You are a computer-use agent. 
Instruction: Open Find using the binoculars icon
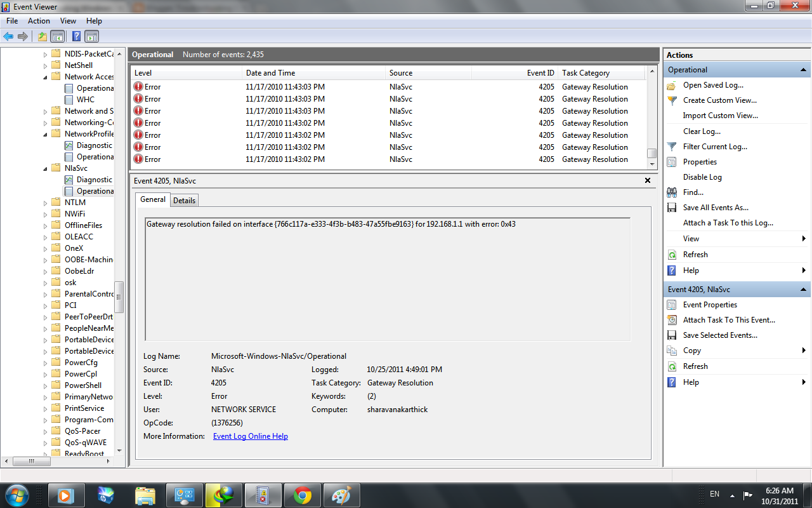(672, 192)
